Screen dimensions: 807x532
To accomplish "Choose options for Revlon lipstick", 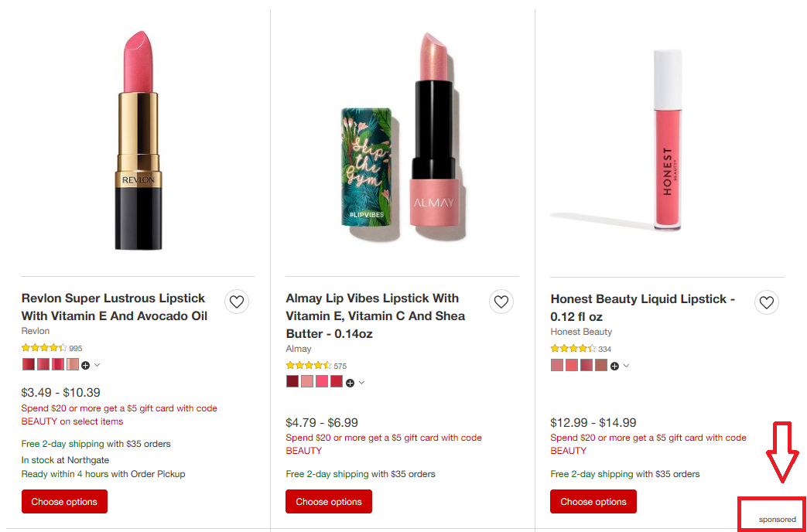I will 64,501.
